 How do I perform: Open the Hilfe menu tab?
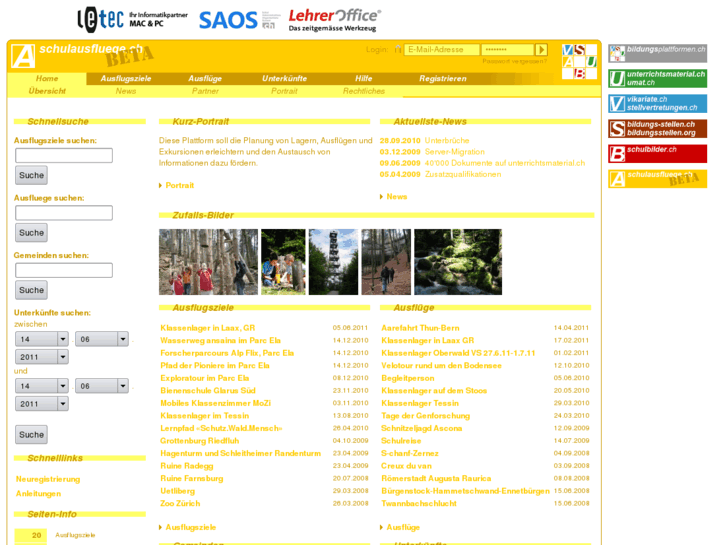[364, 78]
